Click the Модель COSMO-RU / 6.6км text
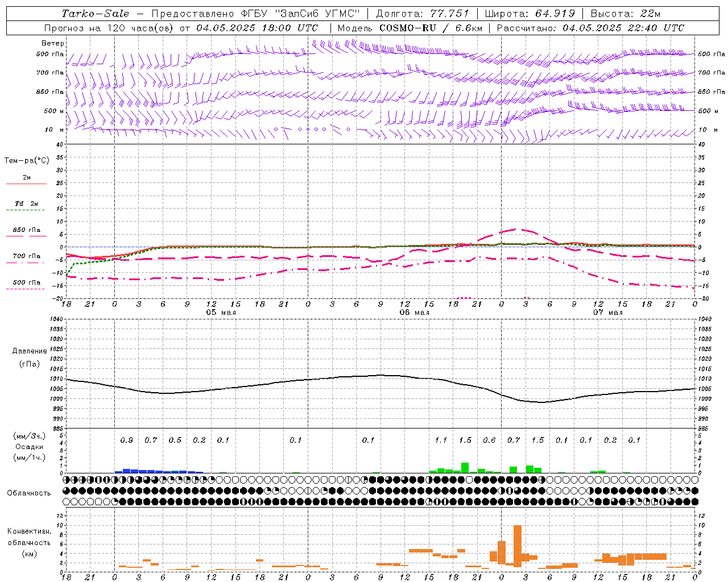Screen dimensions: 728x582 coord(410,28)
